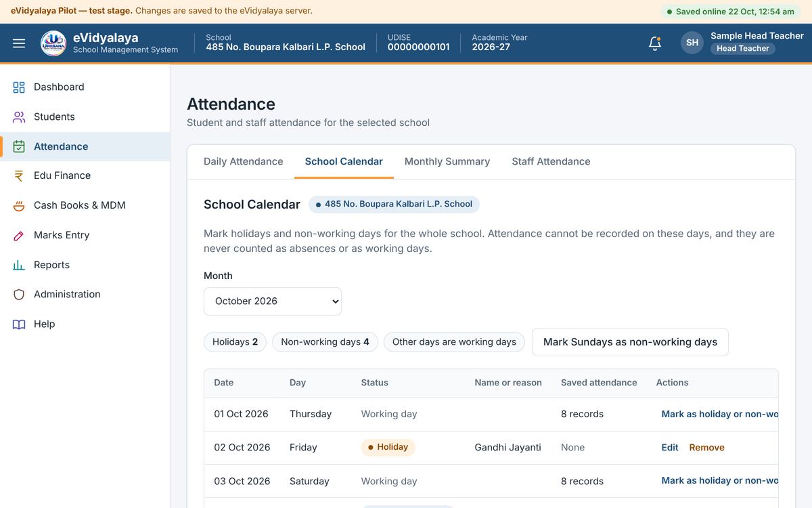The height and width of the screenshot is (508, 812).
Task: Click the SH user avatar
Action: [692, 43]
